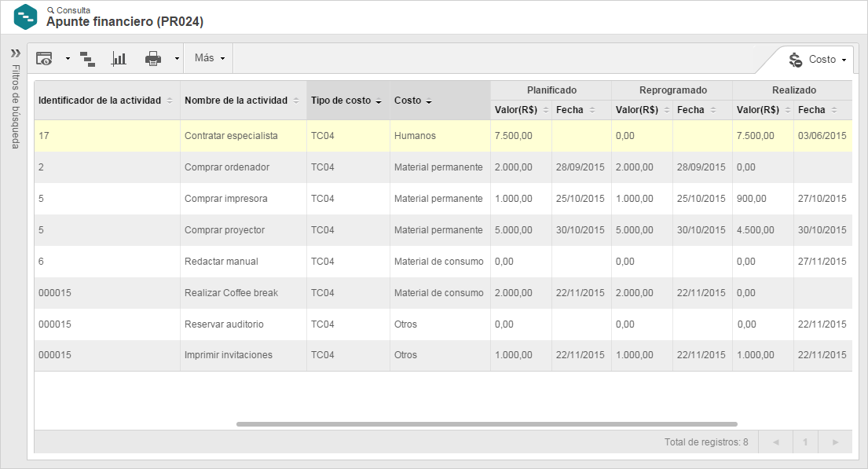Screen dimensions: 868x469
Task: Expand dropdown arrow beside view icon
Action: (x=68, y=59)
